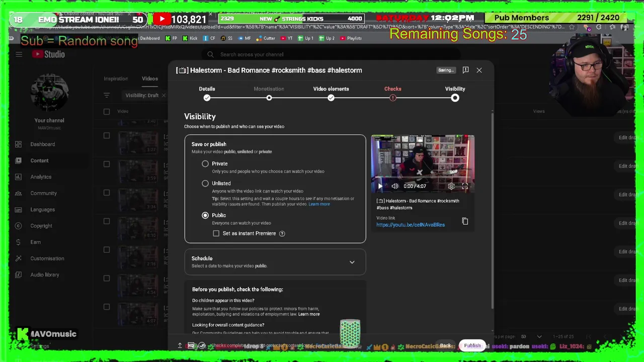Viewport: 644px width, 362px height.
Task: Go to the Monetisation step
Action: [x=269, y=93]
